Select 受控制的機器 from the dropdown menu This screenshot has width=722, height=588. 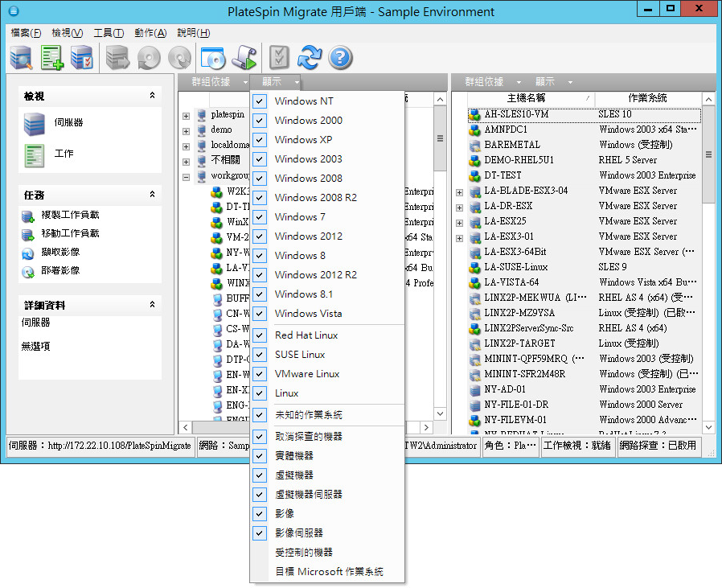click(x=304, y=553)
